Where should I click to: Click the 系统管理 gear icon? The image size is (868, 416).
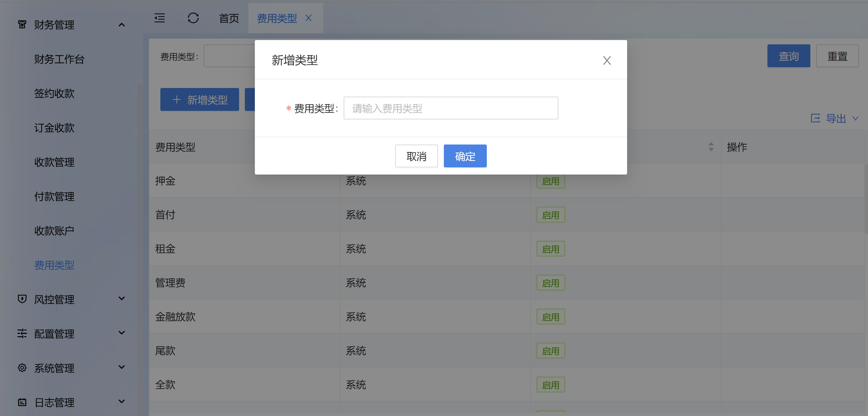(x=22, y=368)
